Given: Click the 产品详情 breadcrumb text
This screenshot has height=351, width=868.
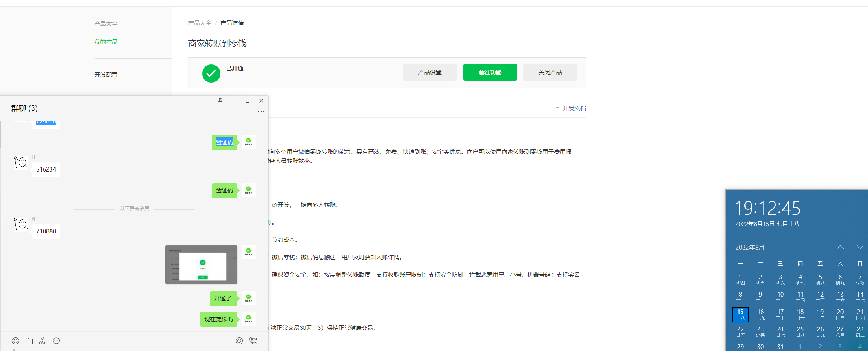Looking at the screenshot, I should point(232,23).
